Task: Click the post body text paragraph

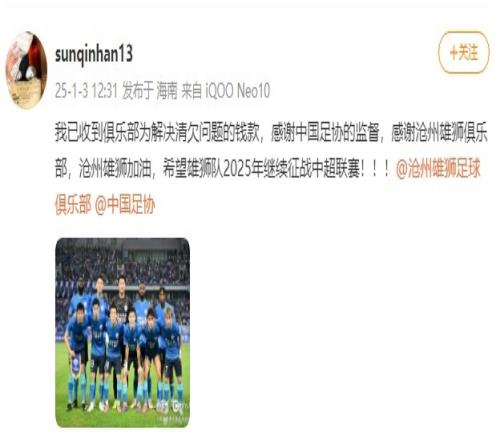Action: point(271,169)
